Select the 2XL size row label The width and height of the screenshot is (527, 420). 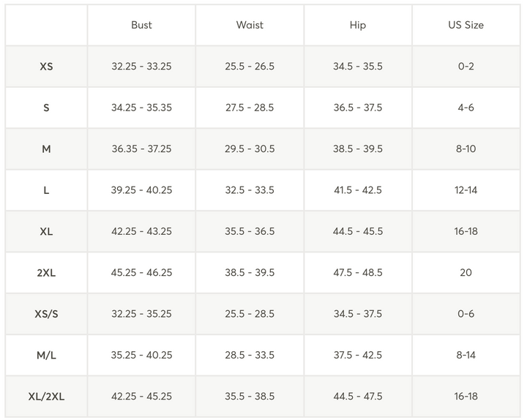46,273
